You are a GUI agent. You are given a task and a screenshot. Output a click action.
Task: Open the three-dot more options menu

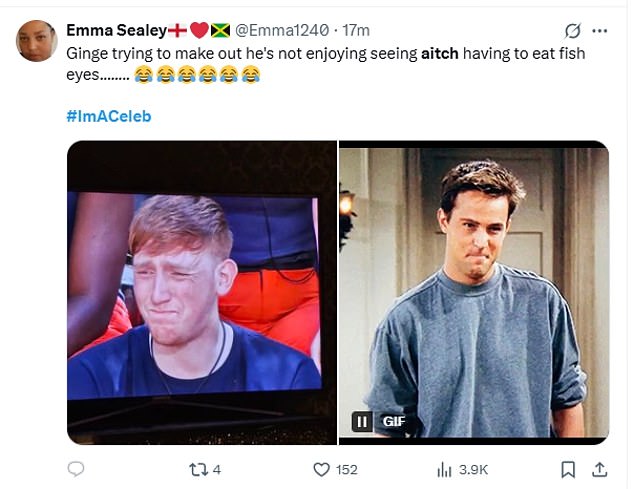point(601,31)
